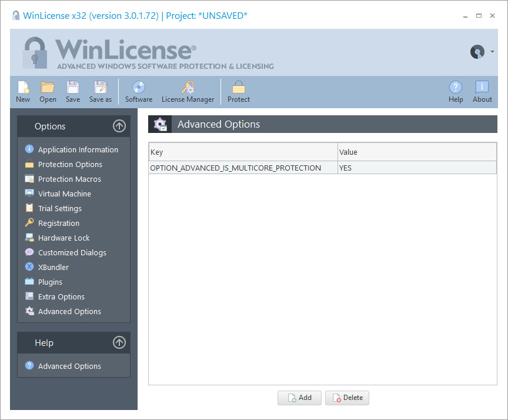Image resolution: width=508 pixels, height=420 pixels.
Task: Open dropdown arrow beside the round banner icon
Action: point(492,52)
